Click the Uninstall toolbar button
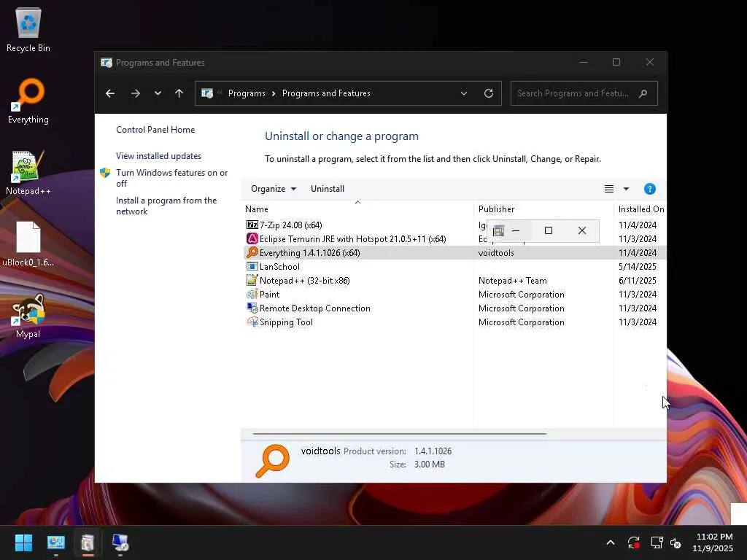 click(x=328, y=189)
